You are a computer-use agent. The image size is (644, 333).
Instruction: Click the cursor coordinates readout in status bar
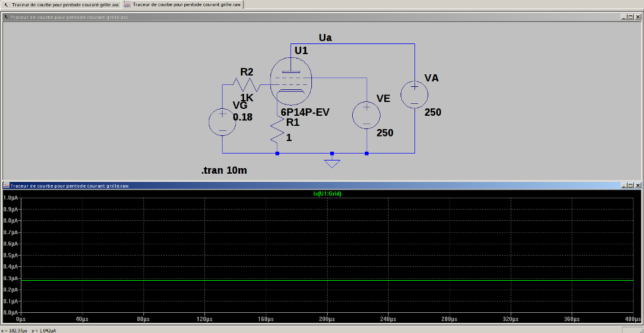click(29, 330)
